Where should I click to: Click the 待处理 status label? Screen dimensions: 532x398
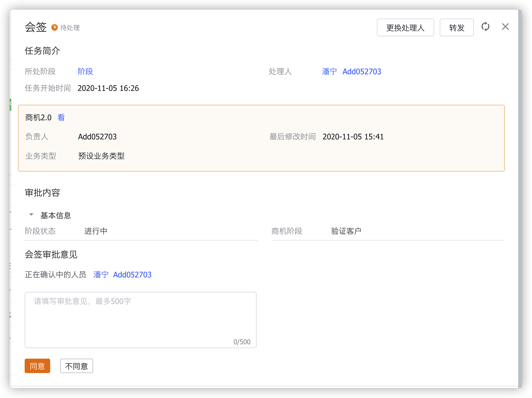[x=70, y=28]
